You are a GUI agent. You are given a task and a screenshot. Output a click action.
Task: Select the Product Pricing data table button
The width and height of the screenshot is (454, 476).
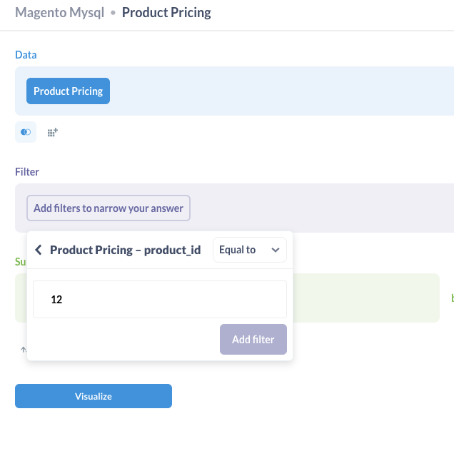coord(68,91)
